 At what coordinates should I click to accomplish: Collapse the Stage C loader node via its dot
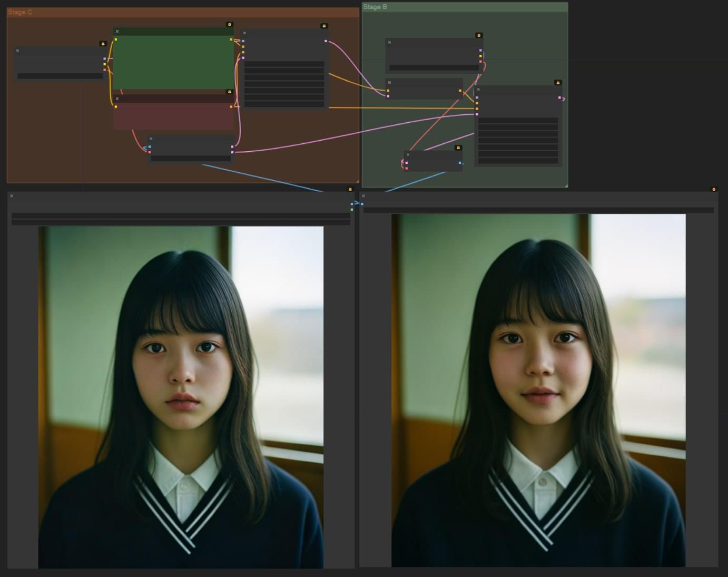(17, 51)
